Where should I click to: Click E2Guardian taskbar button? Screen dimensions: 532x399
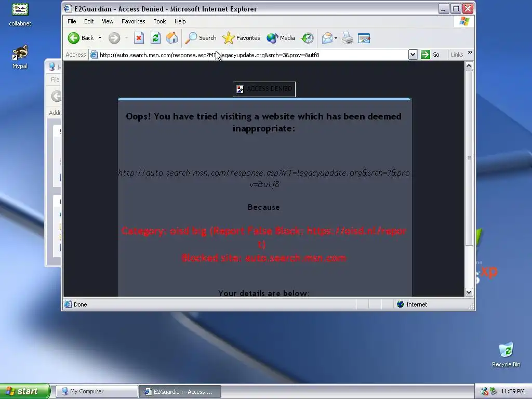(180, 391)
